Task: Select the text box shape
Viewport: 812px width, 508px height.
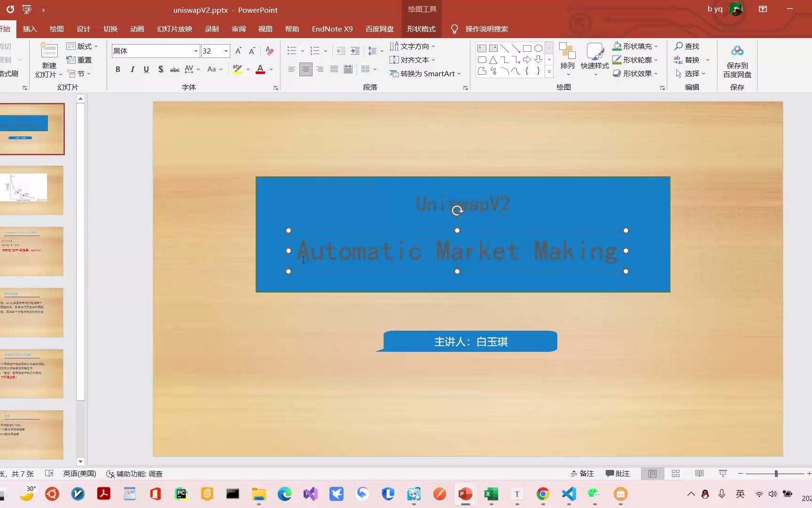Action: [x=482, y=48]
